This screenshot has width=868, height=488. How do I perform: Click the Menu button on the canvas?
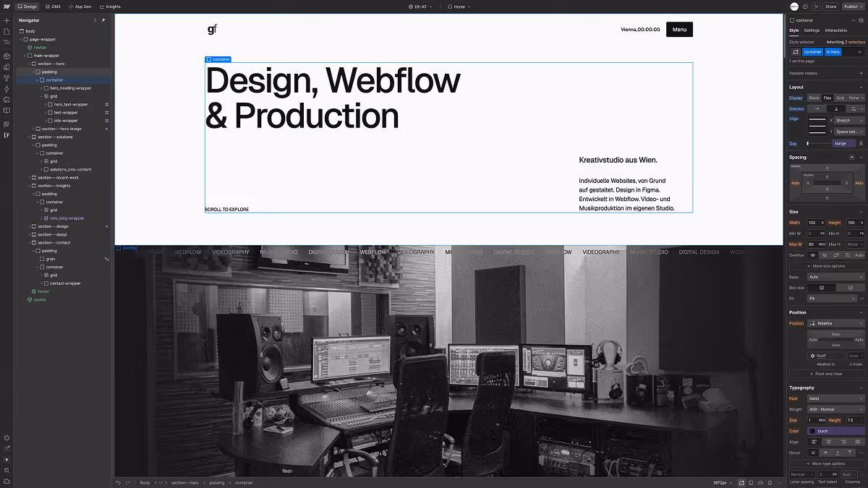(679, 30)
